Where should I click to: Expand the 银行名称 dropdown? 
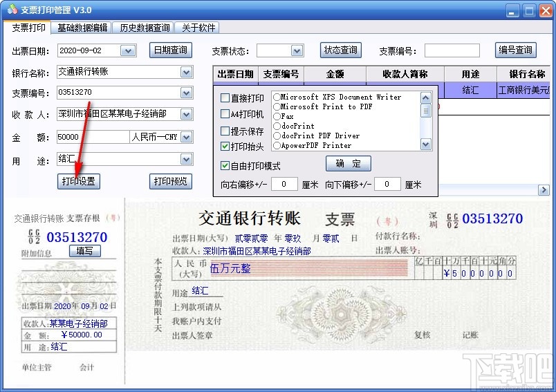pyautogui.click(x=186, y=73)
